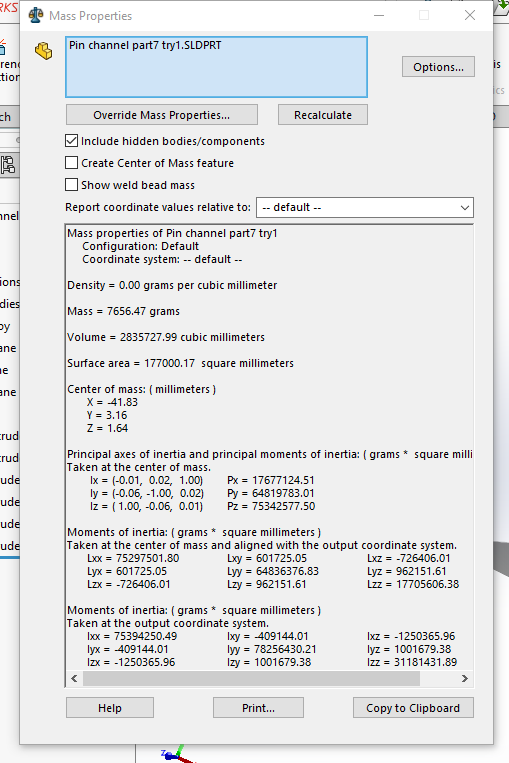This screenshot has height=763, width=509.
Task: Click the Ixz = -1250365.96 value
Action: pos(411,636)
